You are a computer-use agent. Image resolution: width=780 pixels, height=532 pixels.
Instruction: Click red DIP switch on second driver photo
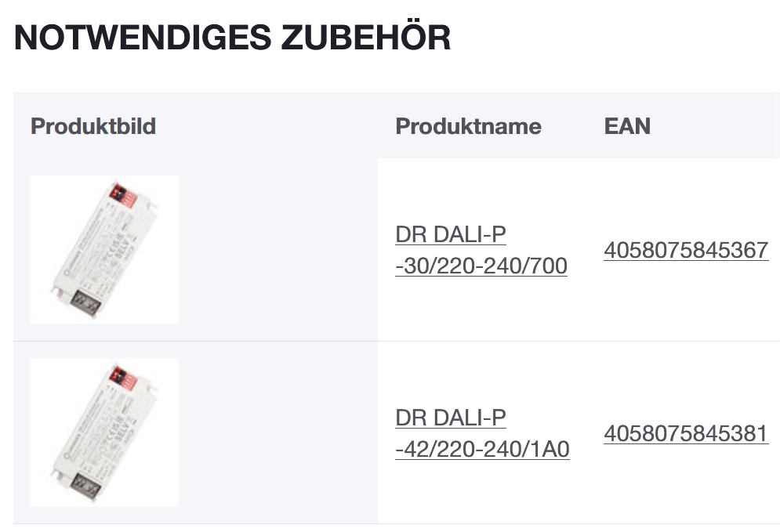(125, 376)
